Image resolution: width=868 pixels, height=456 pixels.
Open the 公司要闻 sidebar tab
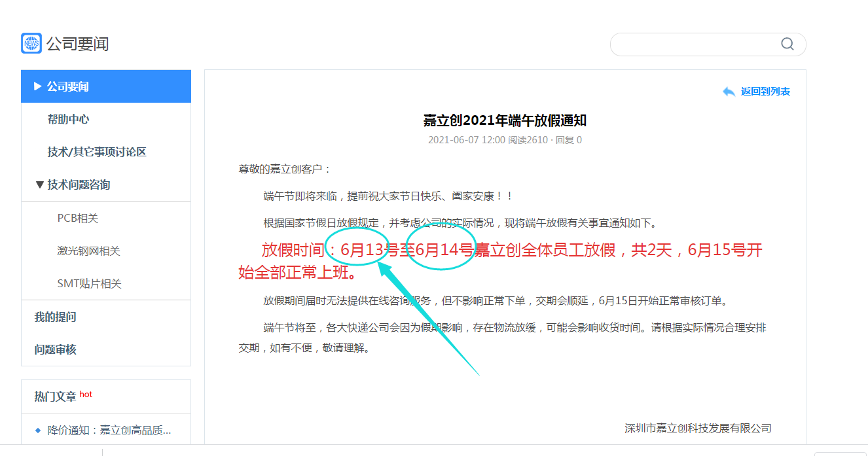click(x=106, y=86)
